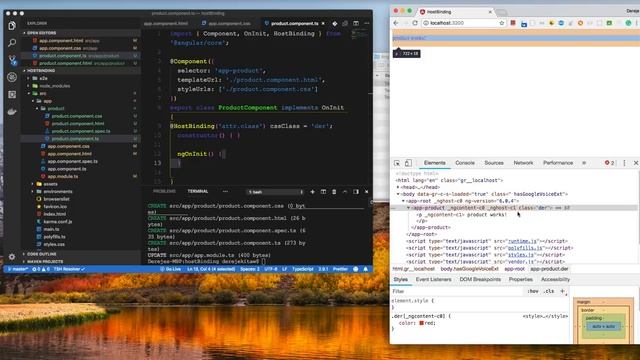
Task: Open the runtime.js script link in DevTools
Action: pos(522,241)
